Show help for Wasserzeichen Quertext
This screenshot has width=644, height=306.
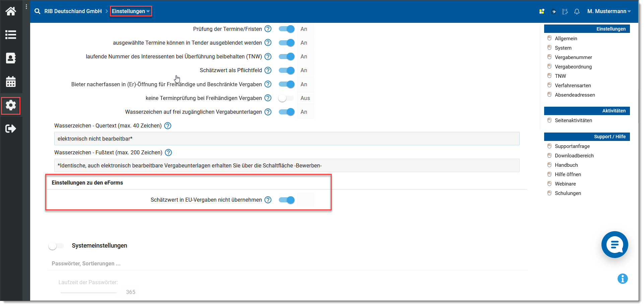coord(168,125)
